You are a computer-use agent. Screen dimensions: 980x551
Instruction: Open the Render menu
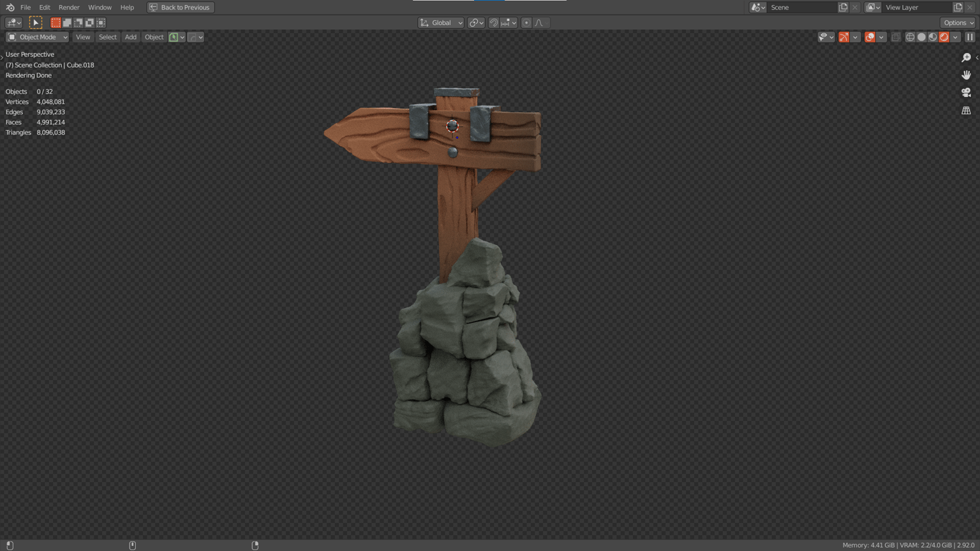click(69, 7)
